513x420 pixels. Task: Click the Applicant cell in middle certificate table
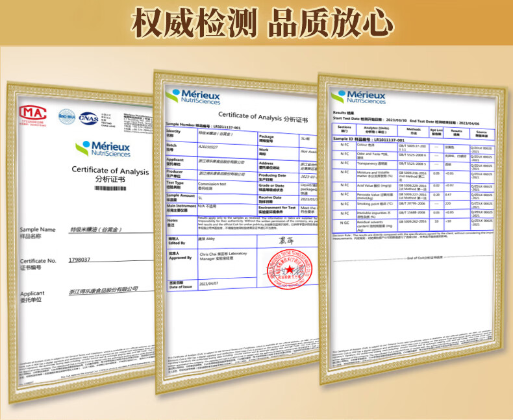(181, 162)
